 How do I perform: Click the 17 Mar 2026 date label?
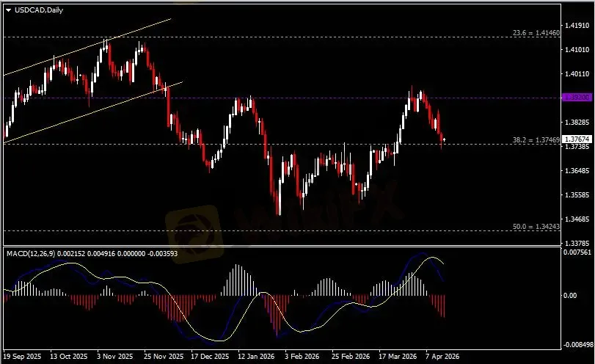click(x=400, y=354)
